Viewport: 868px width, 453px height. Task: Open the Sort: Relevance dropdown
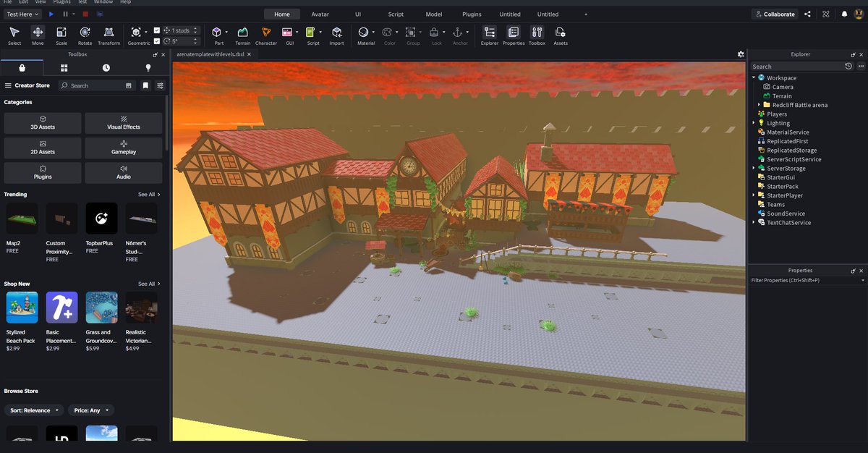pyautogui.click(x=34, y=410)
